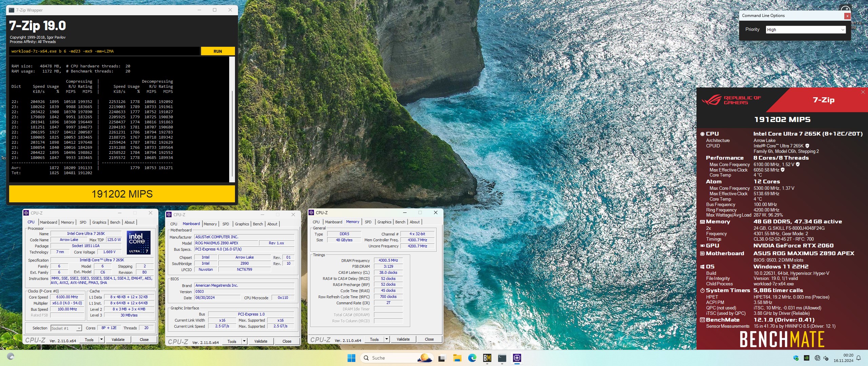The height and width of the screenshot is (366, 868).
Task: Expand Tools arrow in Memory CPU-Z window
Action: point(387,339)
